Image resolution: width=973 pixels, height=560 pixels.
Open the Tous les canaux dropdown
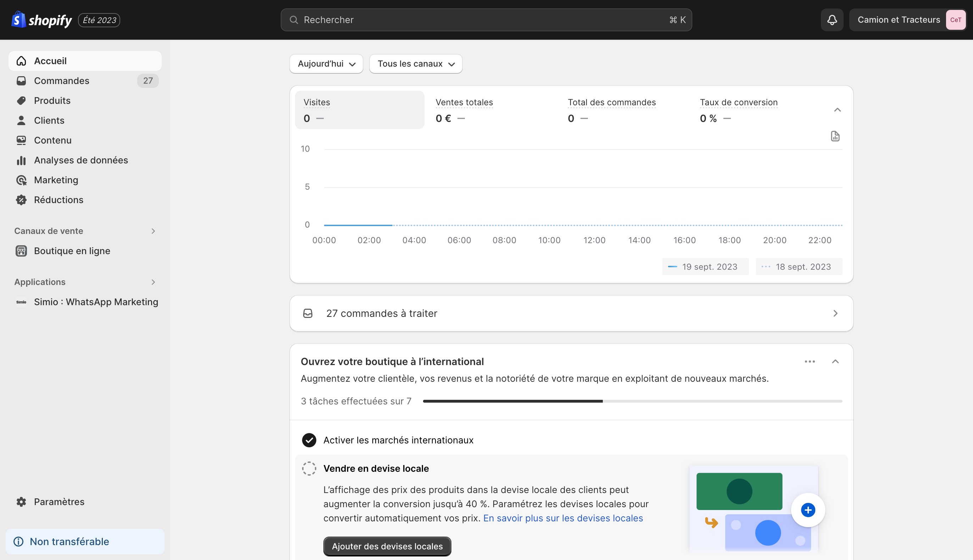coord(416,64)
